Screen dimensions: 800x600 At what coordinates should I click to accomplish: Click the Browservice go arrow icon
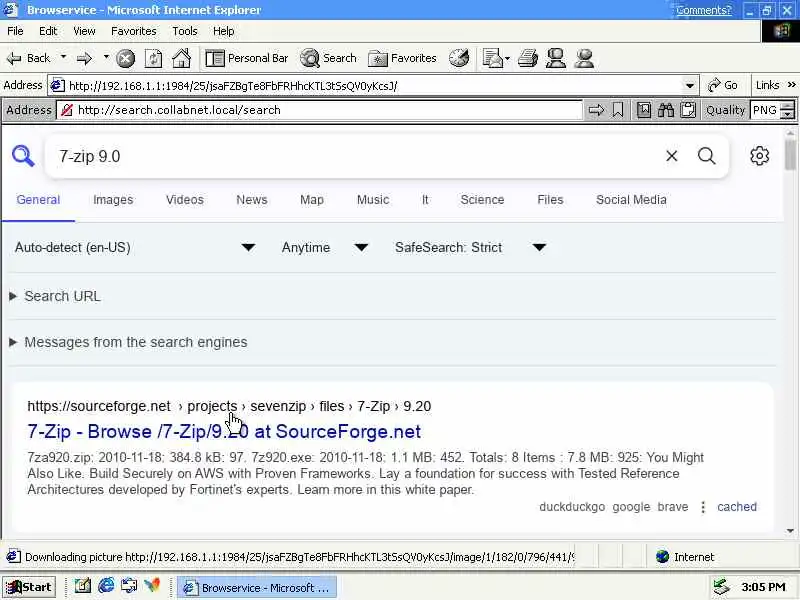click(596, 110)
